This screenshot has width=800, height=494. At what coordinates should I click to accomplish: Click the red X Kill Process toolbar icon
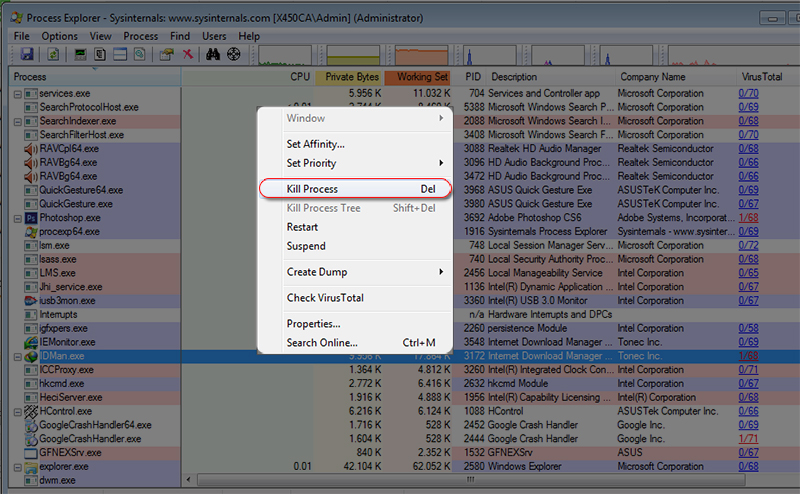click(188, 54)
